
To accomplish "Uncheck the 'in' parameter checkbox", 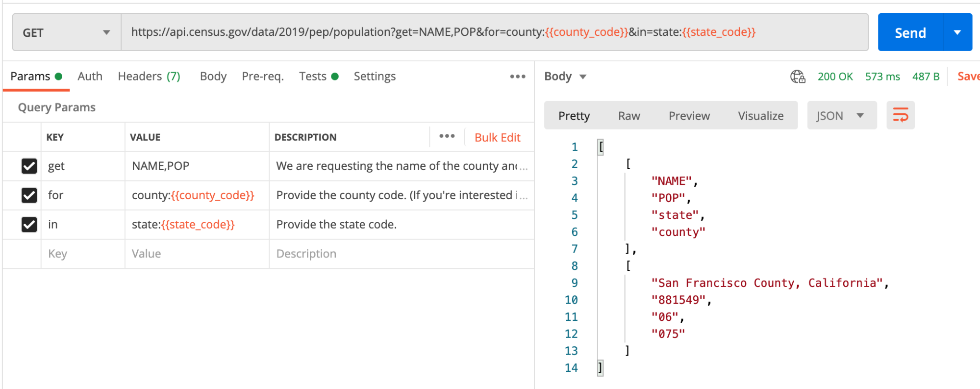I will 29,225.
